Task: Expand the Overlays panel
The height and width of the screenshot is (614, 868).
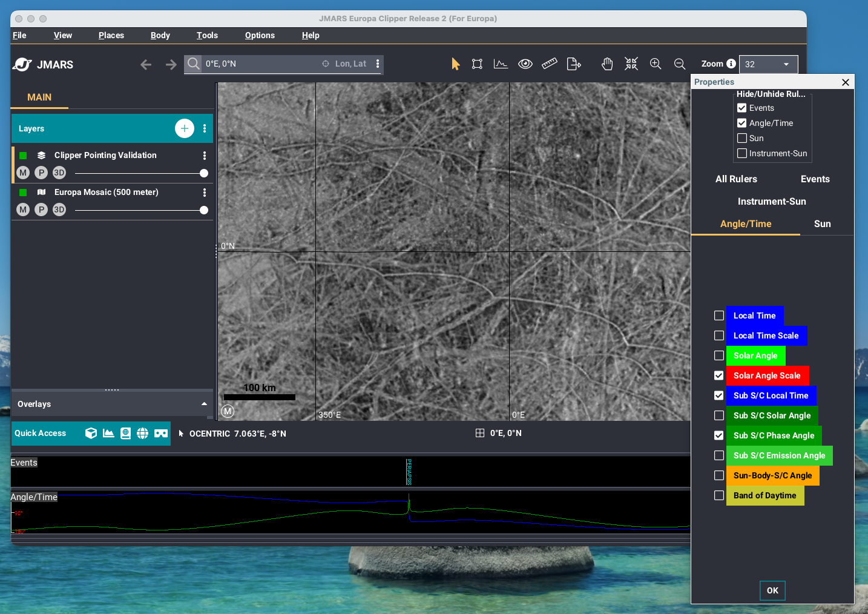Action: coord(204,404)
